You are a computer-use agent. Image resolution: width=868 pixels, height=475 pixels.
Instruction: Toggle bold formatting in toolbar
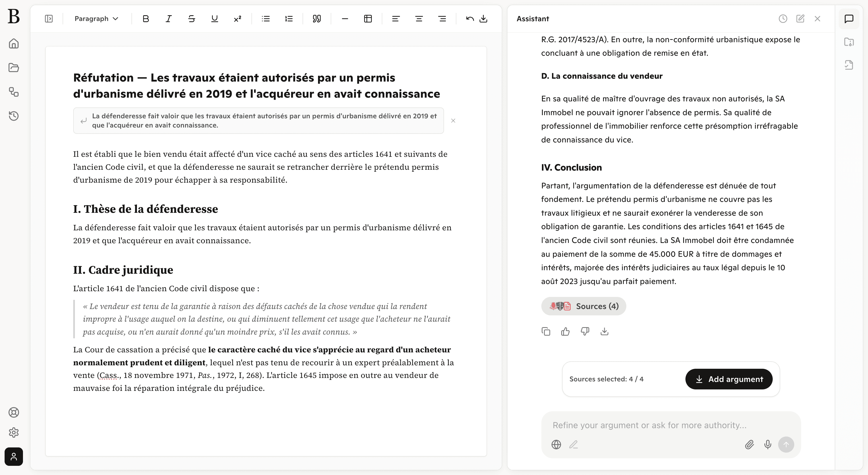[146, 19]
